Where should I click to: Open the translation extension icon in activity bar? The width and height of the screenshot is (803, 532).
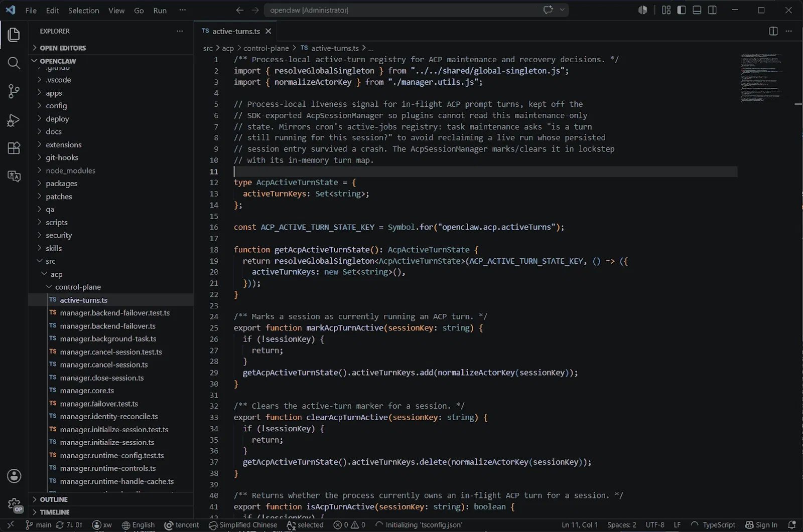point(14,176)
